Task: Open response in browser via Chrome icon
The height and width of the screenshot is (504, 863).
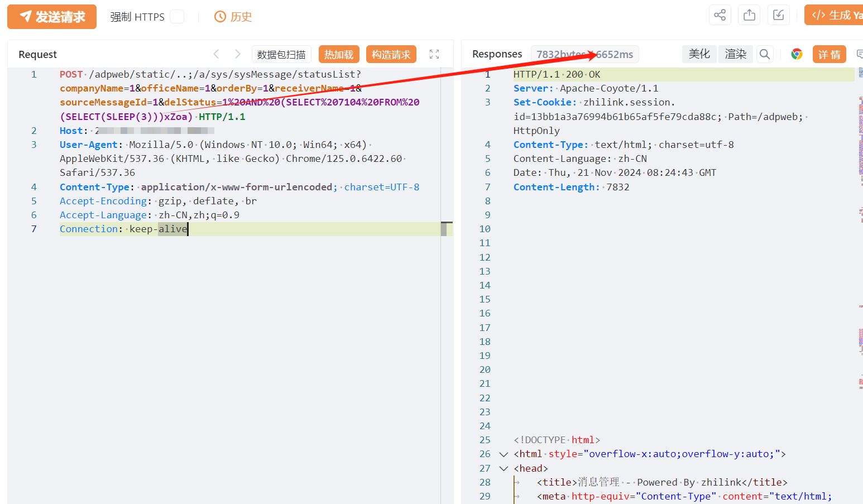Action: point(797,54)
